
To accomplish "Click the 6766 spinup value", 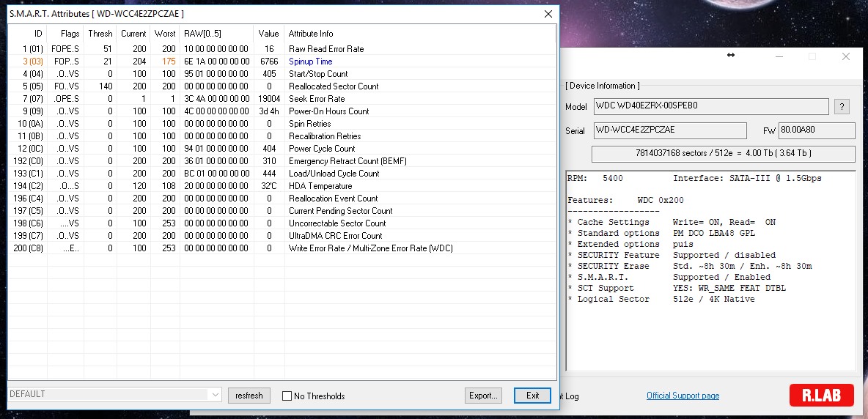I will (269, 62).
